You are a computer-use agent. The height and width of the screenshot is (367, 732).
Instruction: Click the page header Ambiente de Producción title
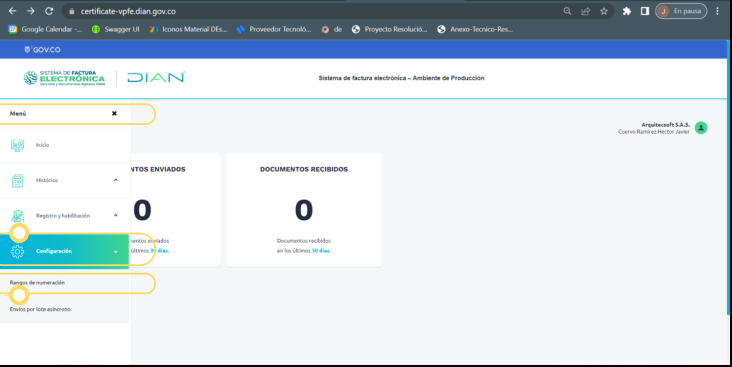click(401, 78)
